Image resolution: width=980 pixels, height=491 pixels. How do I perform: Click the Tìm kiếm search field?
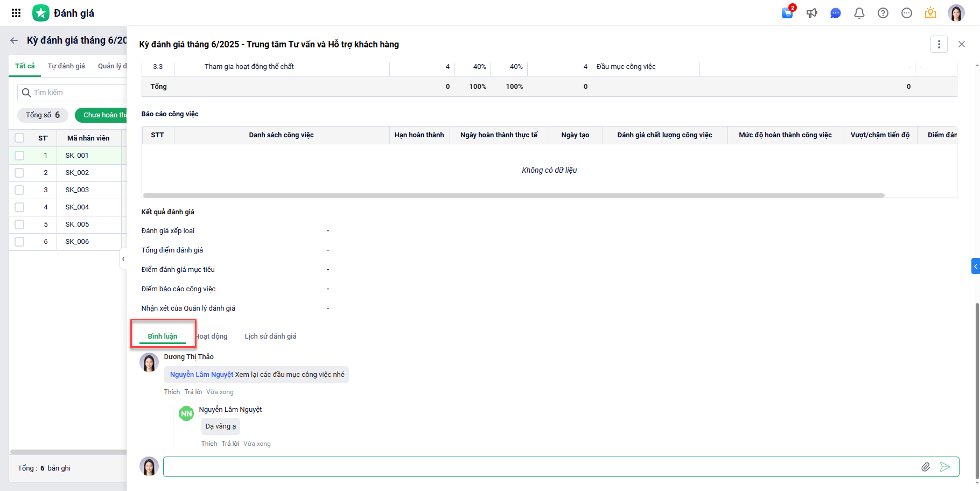tap(75, 93)
